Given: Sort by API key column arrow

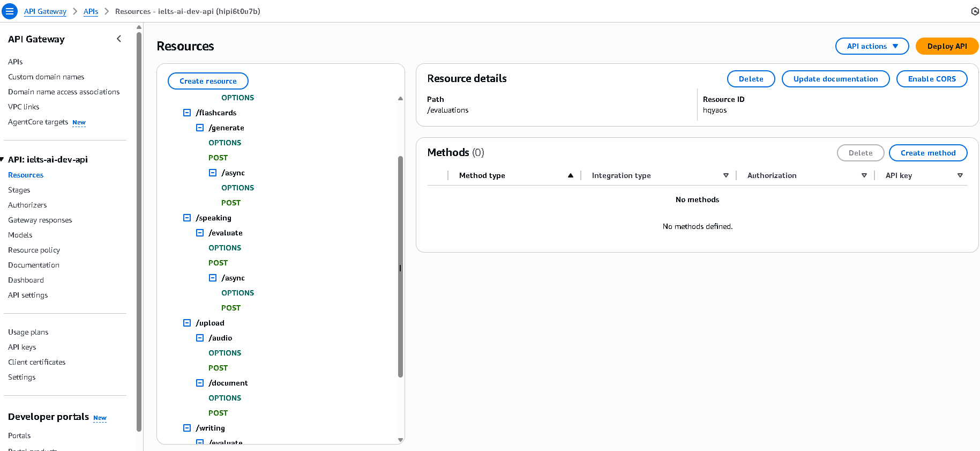Looking at the screenshot, I should (x=960, y=175).
